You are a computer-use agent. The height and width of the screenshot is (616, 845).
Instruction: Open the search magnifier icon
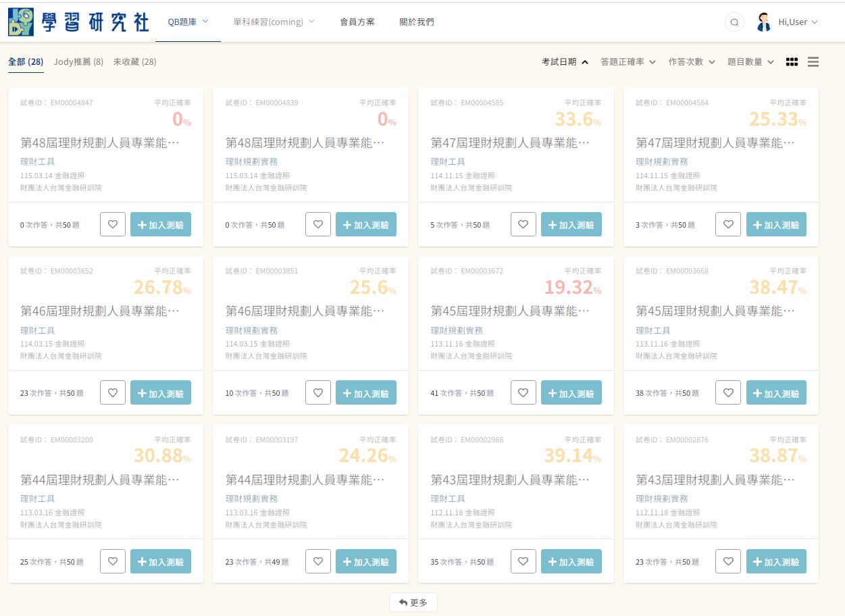point(734,22)
